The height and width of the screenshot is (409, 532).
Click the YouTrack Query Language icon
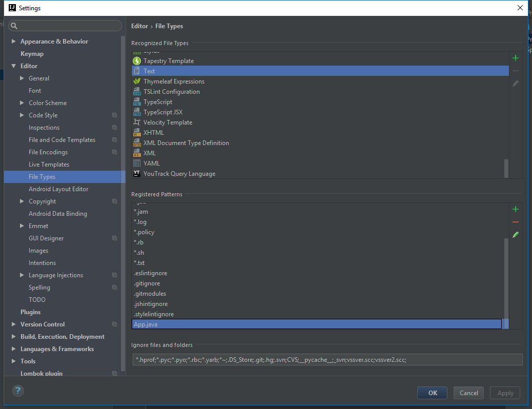pyautogui.click(x=137, y=173)
